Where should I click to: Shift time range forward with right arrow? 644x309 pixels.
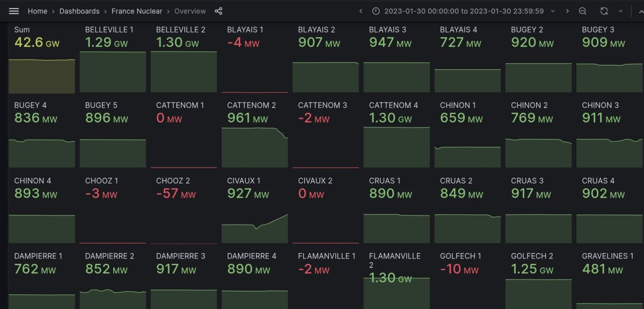[x=567, y=11]
